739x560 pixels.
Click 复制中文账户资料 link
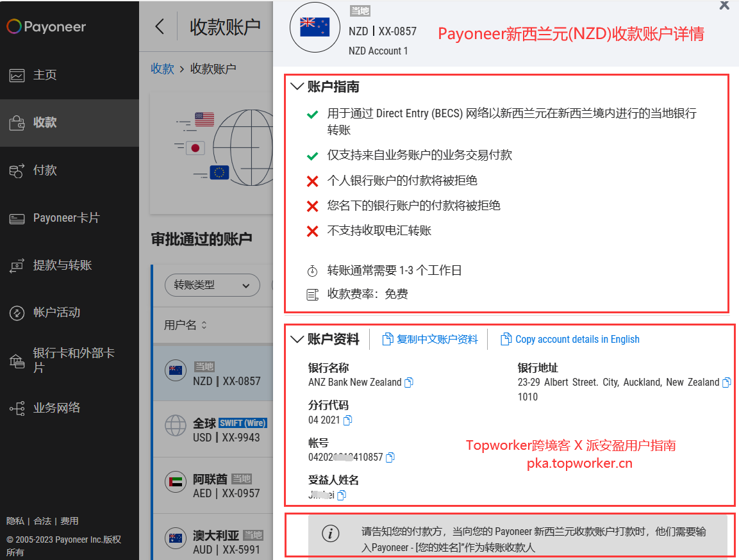tap(430, 339)
